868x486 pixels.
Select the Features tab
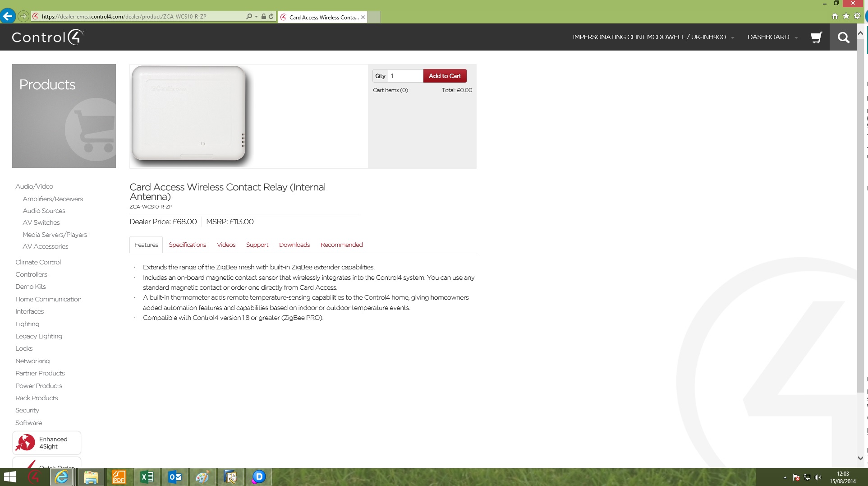point(146,245)
